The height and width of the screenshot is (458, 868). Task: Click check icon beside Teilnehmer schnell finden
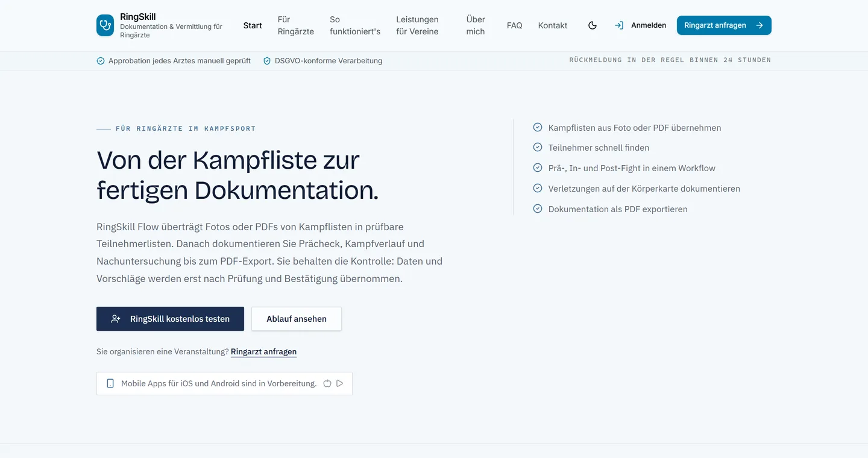click(x=538, y=147)
